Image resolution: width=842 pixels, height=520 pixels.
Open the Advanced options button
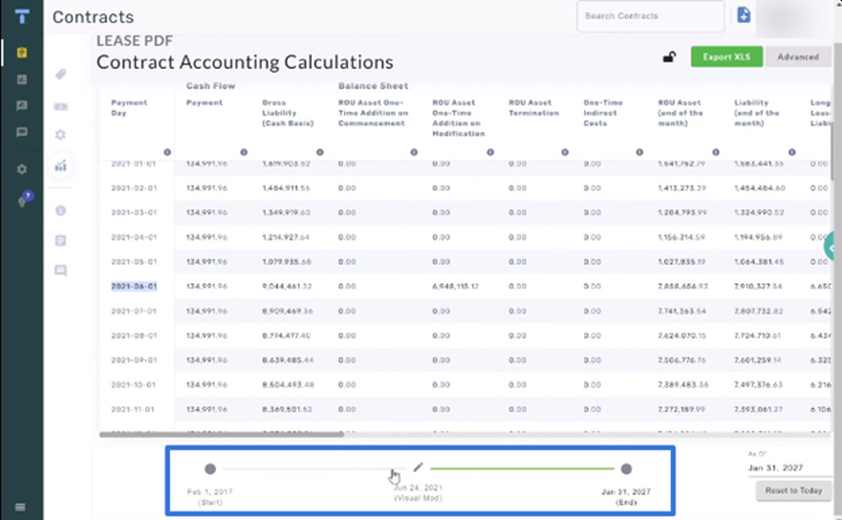tap(798, 57)
